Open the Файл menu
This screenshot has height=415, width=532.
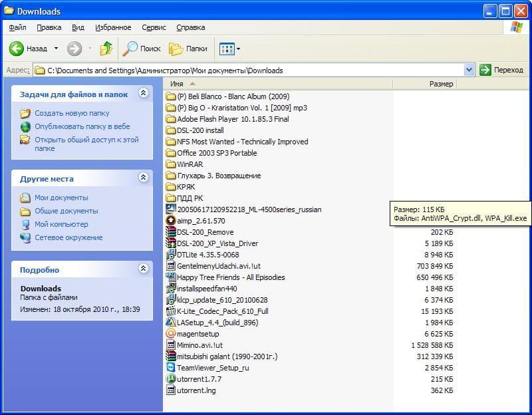(17, 27)
